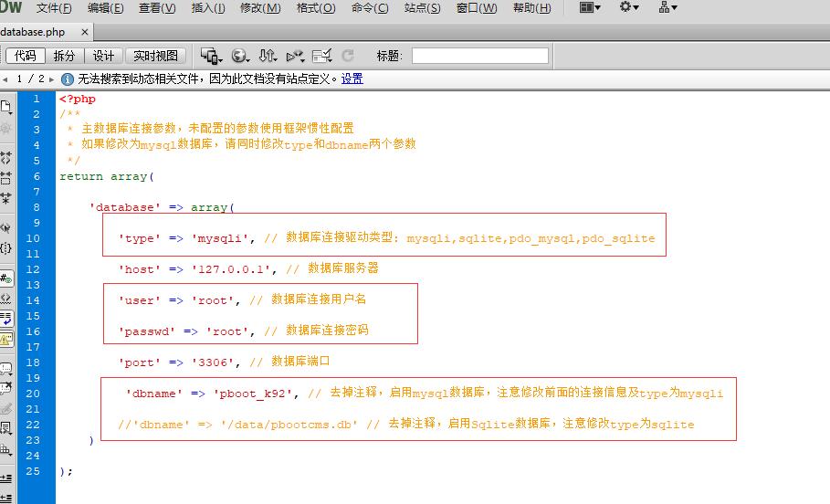Click the refresh design view icon
Screen dimensions: 830x504
[x=348, y=56]
